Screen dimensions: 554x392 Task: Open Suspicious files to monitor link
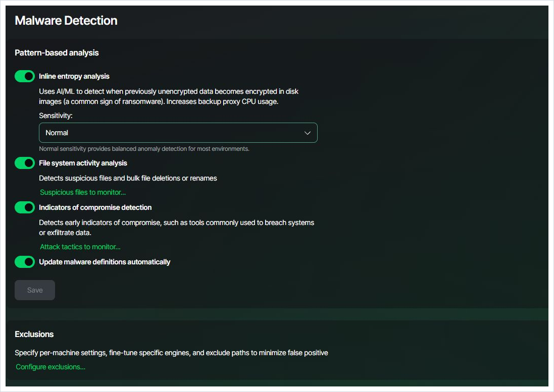click(83, 192)
